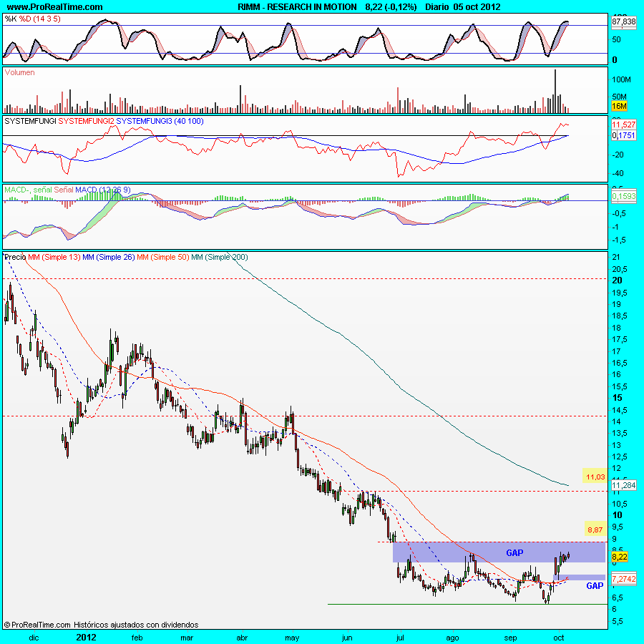
Task: Click the 0,1593 MACD value box
Action: pyautogui.click(x=623, y=196)
